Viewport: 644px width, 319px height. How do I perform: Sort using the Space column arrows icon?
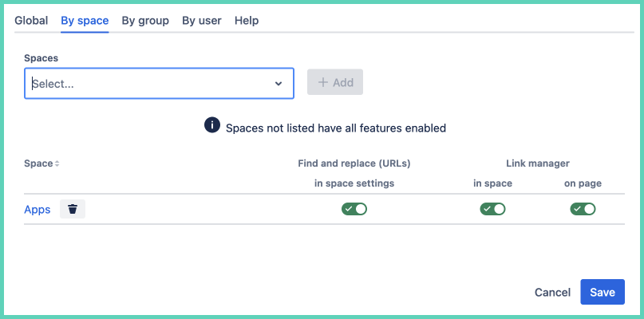[57, 163]
